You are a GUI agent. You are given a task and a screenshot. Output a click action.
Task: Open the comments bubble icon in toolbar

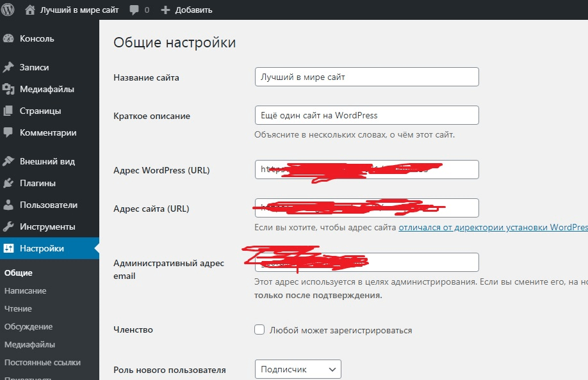coord(134,10)
